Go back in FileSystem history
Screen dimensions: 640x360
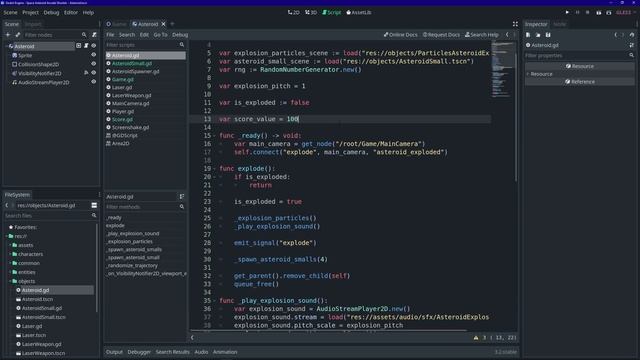[x=7, y=205]
